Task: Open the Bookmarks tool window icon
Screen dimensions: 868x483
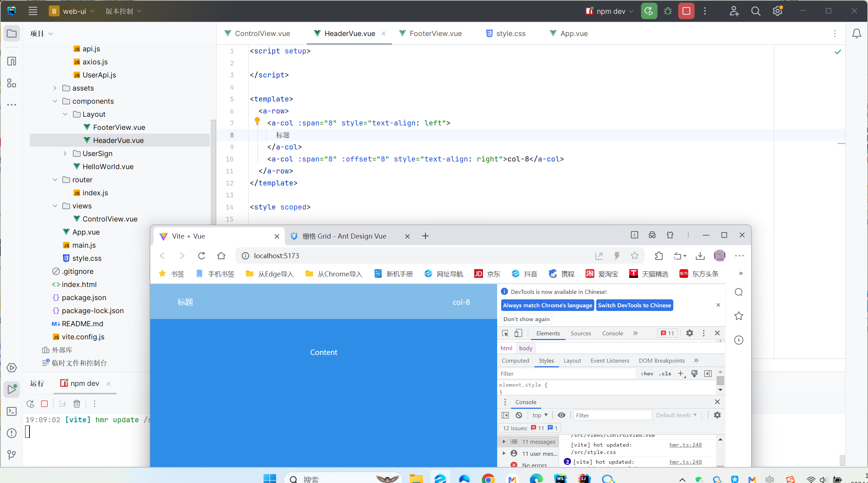Action: (x=12, y=61)
